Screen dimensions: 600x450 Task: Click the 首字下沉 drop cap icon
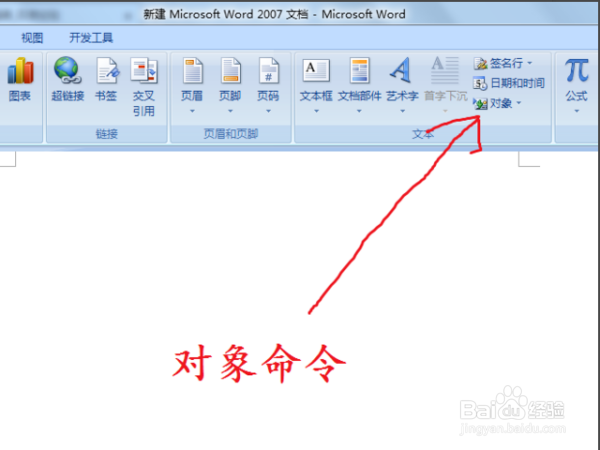[x=445, y=70]
